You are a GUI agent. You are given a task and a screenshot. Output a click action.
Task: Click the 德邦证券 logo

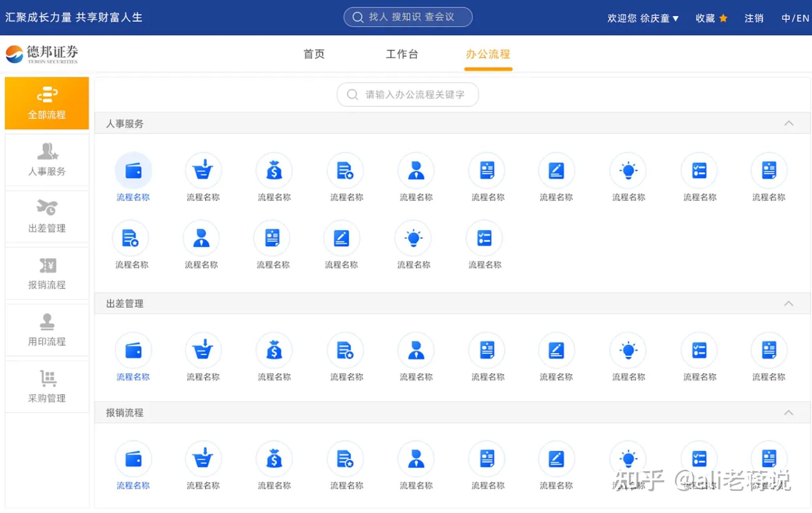(x=42, y=54)
